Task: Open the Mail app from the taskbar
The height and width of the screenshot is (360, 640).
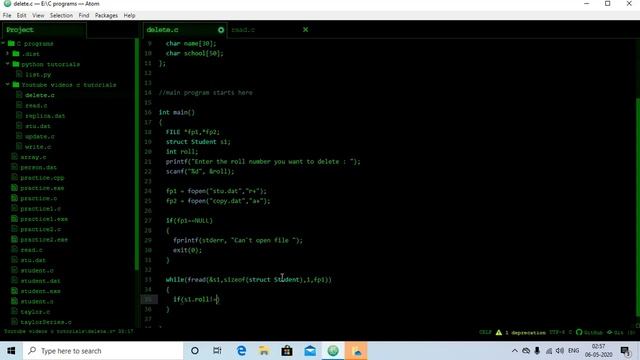Action: coord(310,351)
